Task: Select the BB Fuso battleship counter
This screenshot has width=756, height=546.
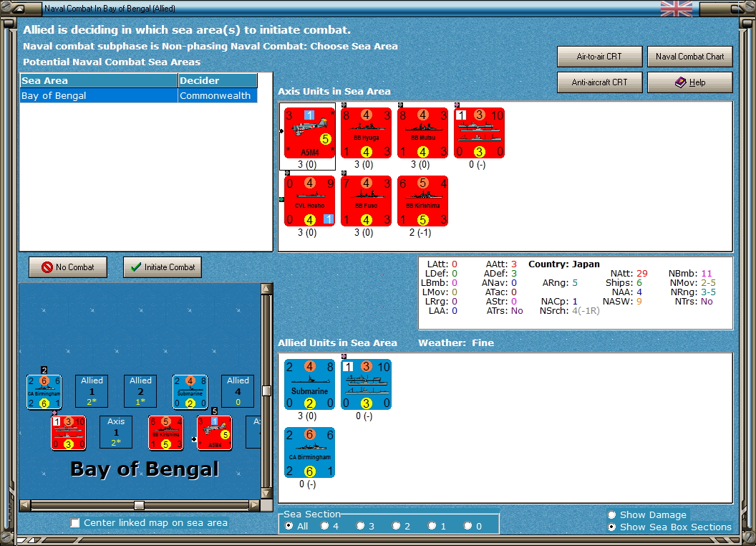Action: 366,201
